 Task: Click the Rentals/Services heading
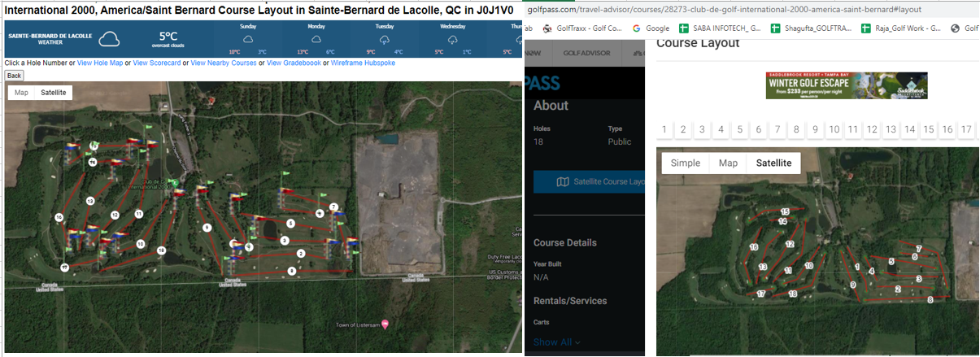570,301
